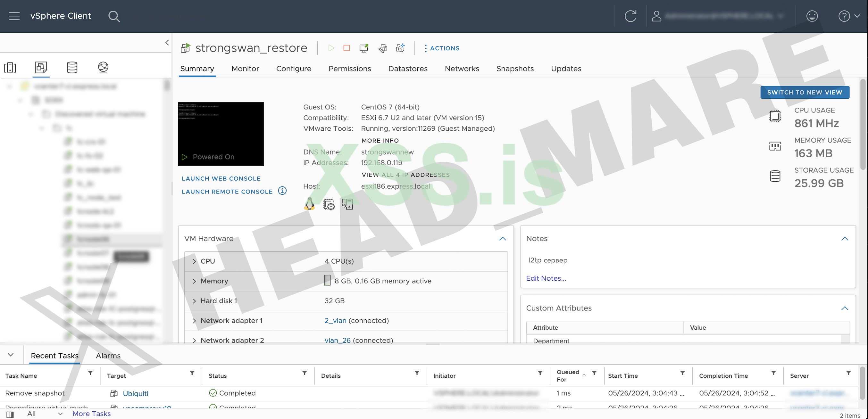Switch to Storage inventory view icon
This screenshot has height=419, width=868.
(72, 67)
